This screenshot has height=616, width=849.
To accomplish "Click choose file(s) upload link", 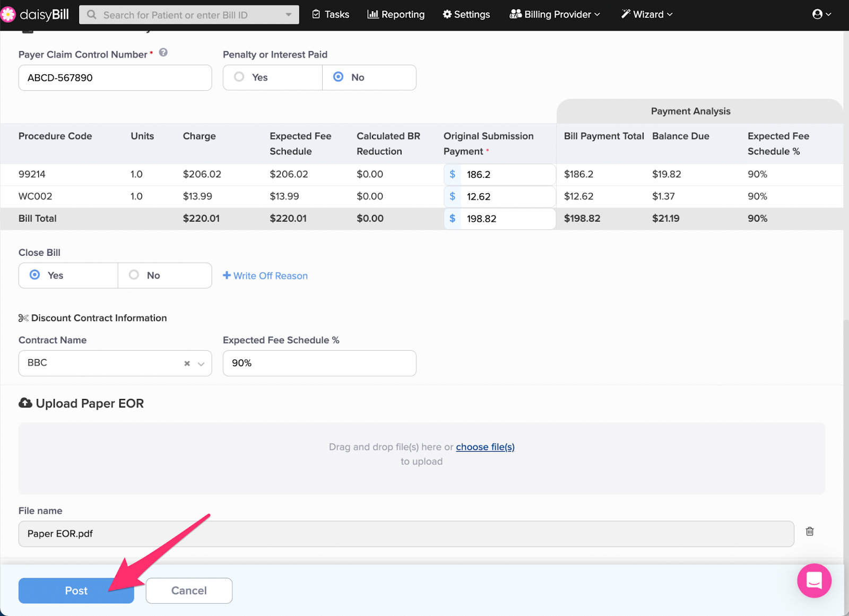I will coord(485,447).
